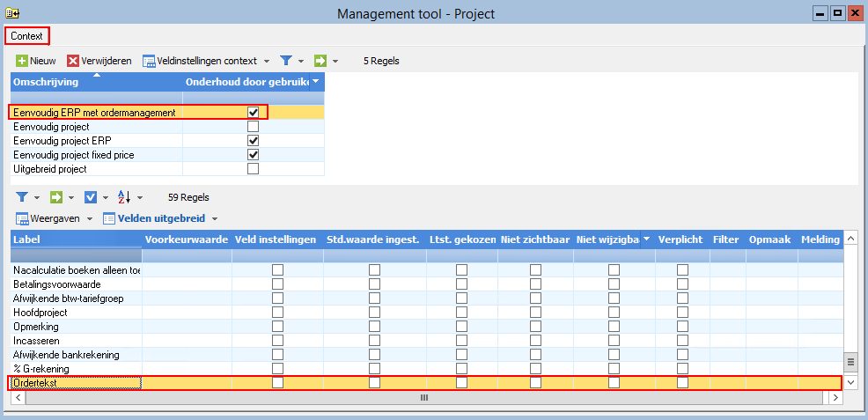Expand the Weergaven dropdown arrow
Image resolution: width=868 pixels, height=420 pixels.
90,218
